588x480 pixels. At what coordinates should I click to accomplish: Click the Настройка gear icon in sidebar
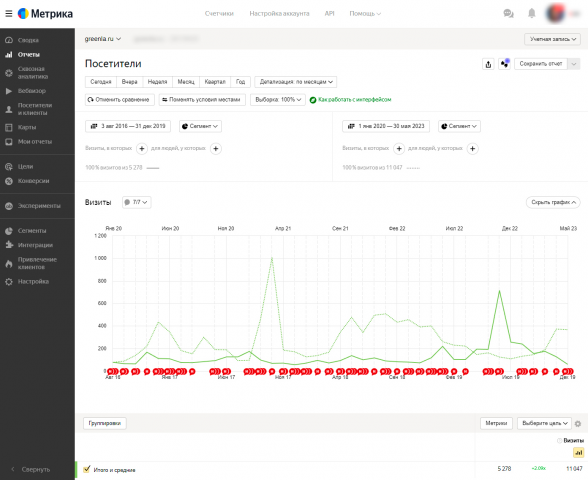click(x=9, y=282)
